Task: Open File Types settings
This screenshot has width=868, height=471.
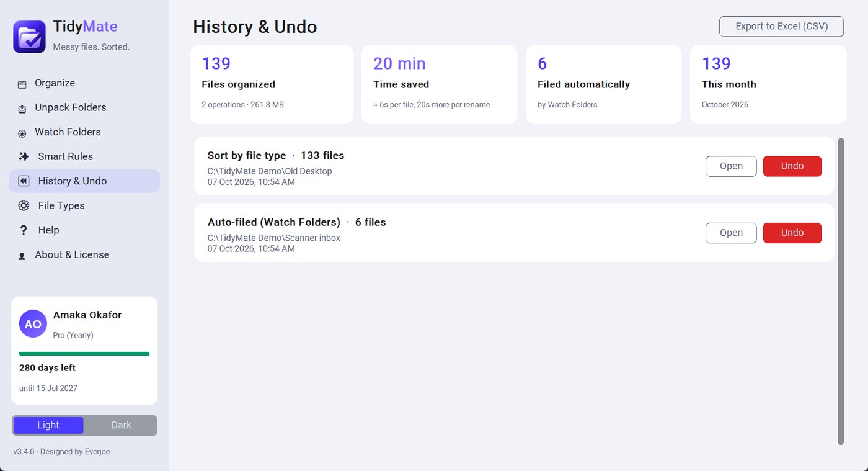Action: [84, 205]
